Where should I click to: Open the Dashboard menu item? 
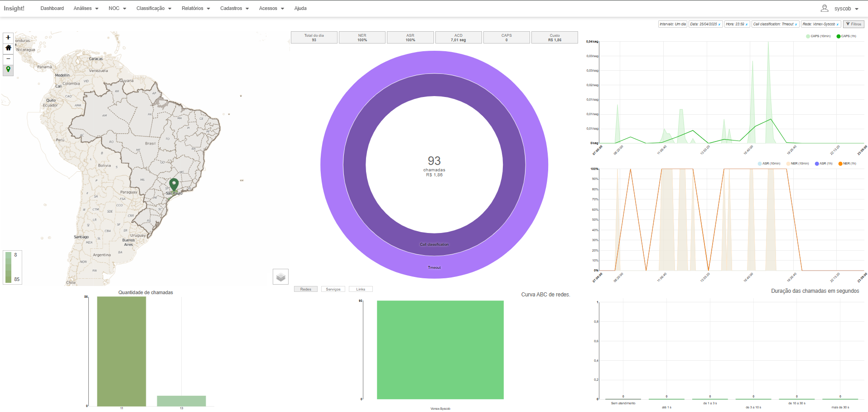pos(52,8)
